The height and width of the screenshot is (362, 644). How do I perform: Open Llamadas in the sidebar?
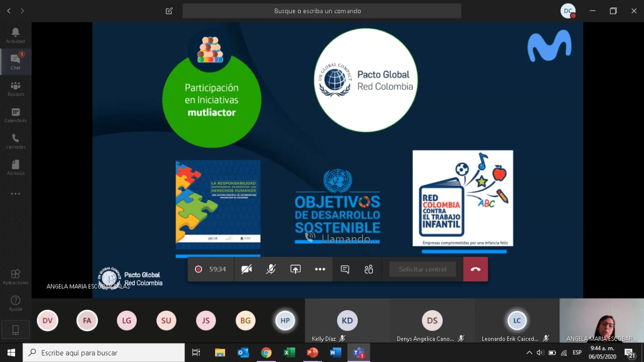point(15,141)
